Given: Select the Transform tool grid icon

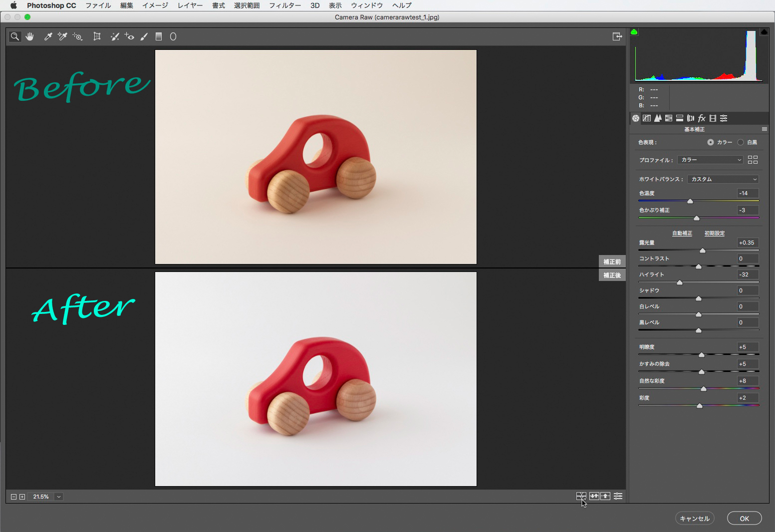Looking at the screenshot, I should click(x=97, y=36).
